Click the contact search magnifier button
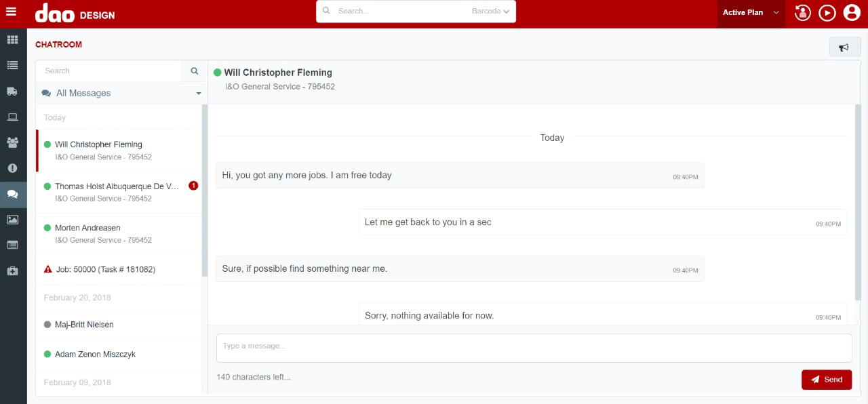 click(x=194, y=70)
